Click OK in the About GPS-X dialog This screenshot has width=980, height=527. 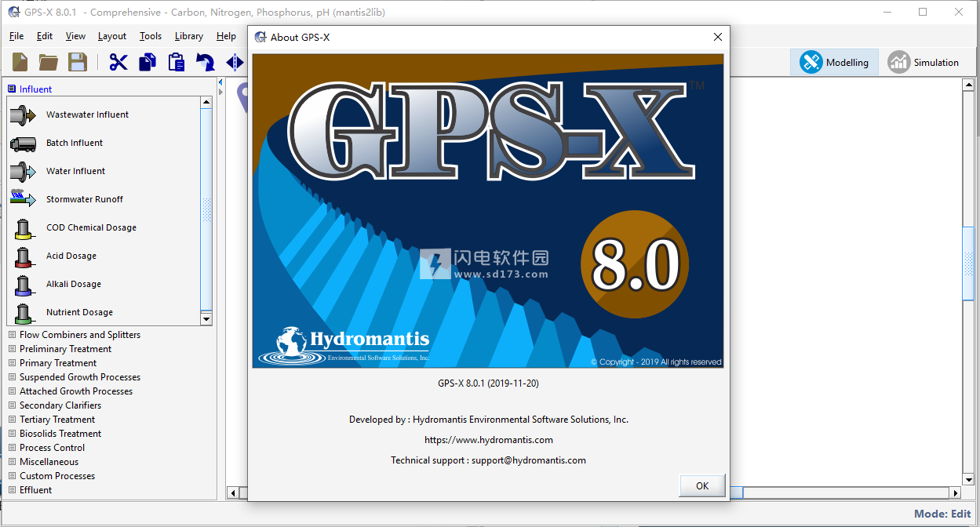click(702, 485)
